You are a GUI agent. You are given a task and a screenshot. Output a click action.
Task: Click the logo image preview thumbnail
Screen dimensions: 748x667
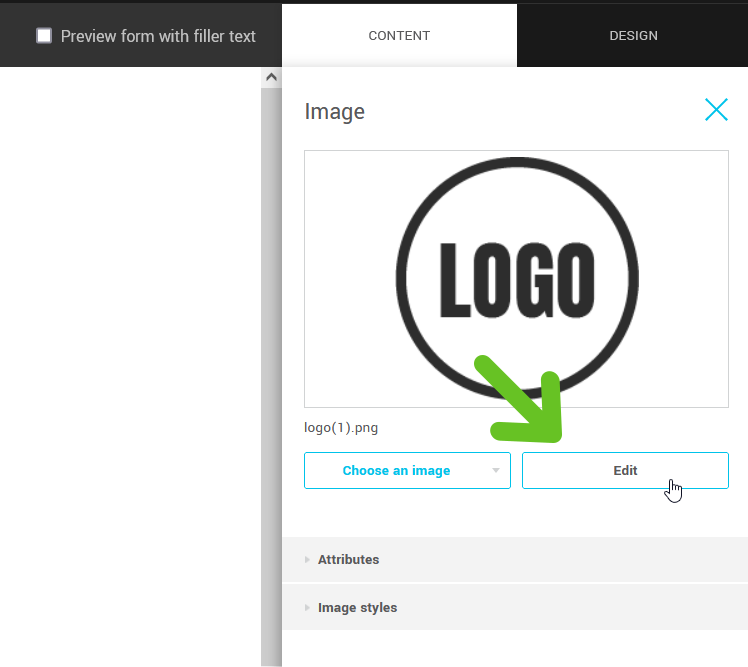pos(516,279)
